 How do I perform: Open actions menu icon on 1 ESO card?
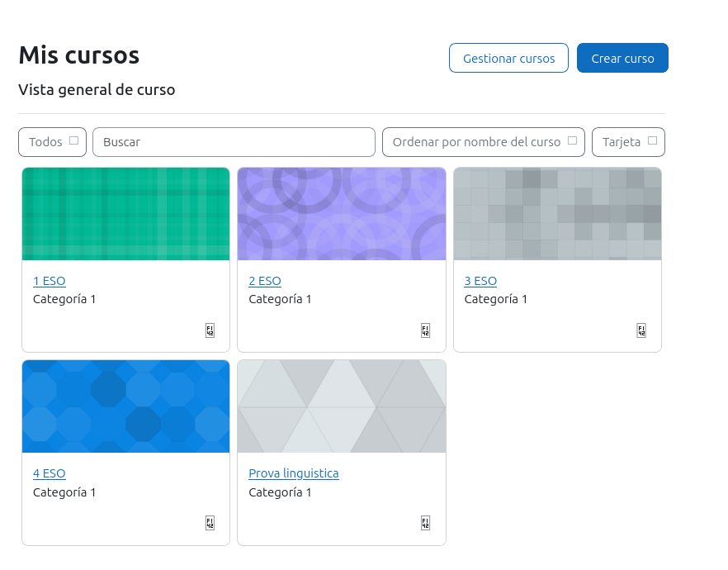point(210,330)
